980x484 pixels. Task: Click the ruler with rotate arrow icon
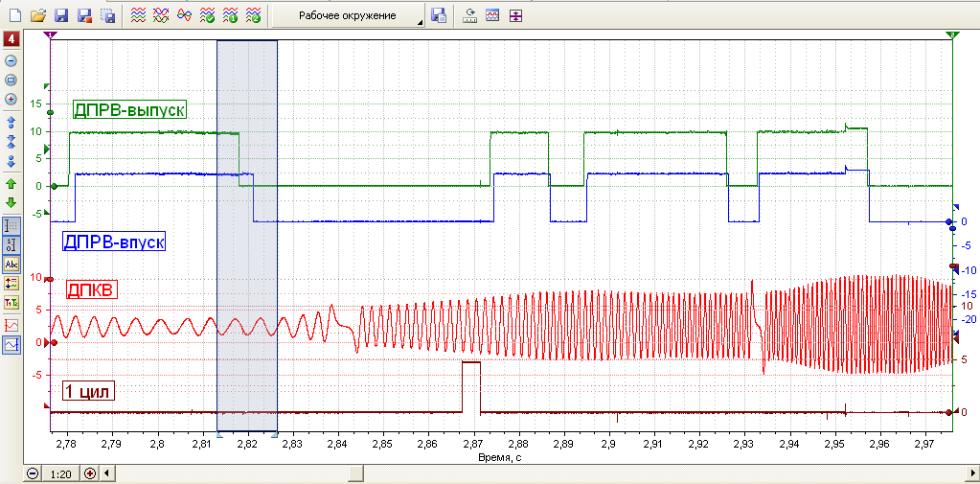coord(470,15)
